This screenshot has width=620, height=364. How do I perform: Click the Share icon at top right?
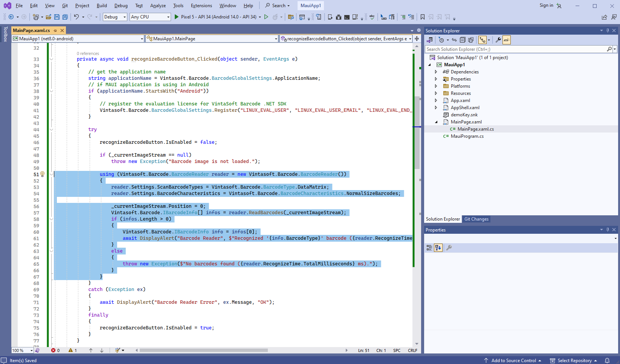click(605, 17)
